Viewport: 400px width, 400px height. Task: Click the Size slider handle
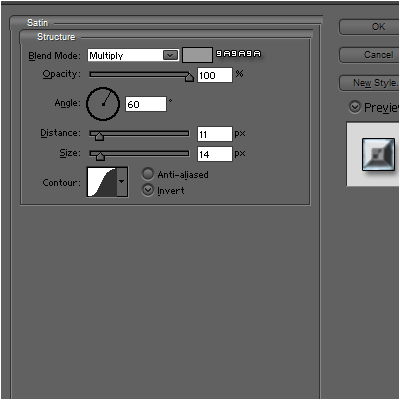click(100, 156)
